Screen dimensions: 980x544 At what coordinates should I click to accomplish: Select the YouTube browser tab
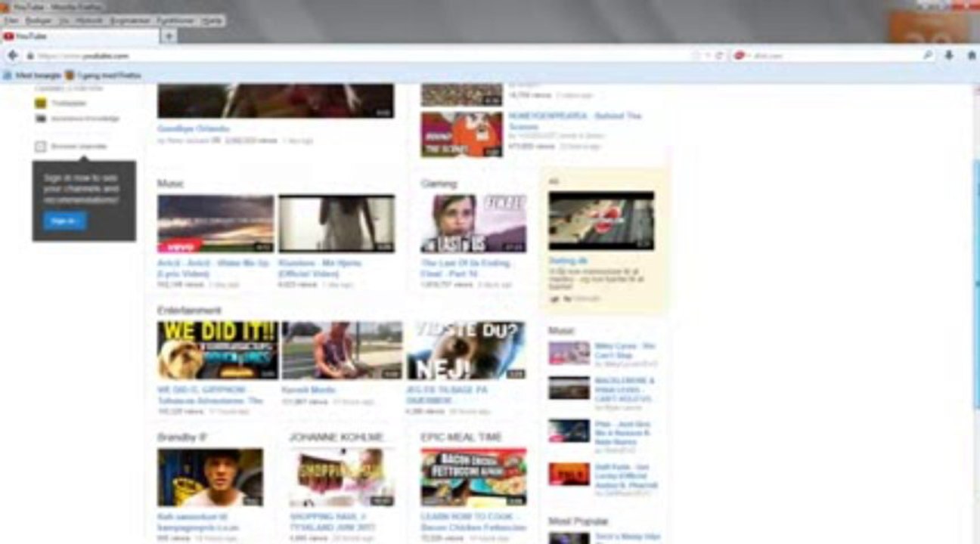click(x=80, y=36)
